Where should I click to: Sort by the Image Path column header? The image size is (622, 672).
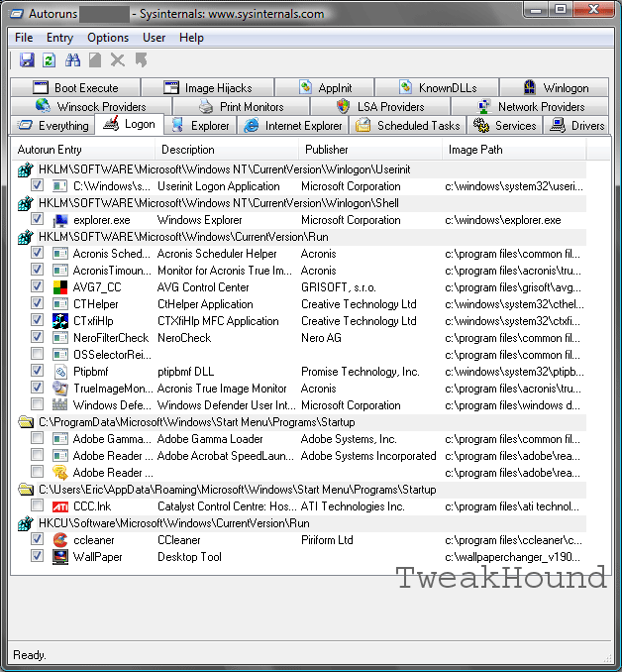[x=514, y=150]
